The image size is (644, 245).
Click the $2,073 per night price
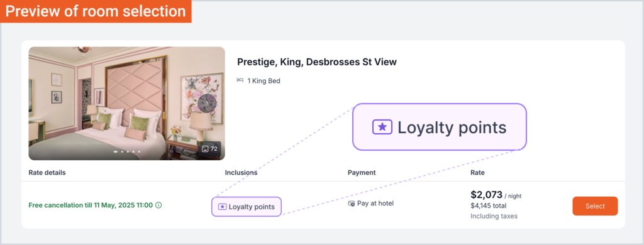tap(496, 195)
